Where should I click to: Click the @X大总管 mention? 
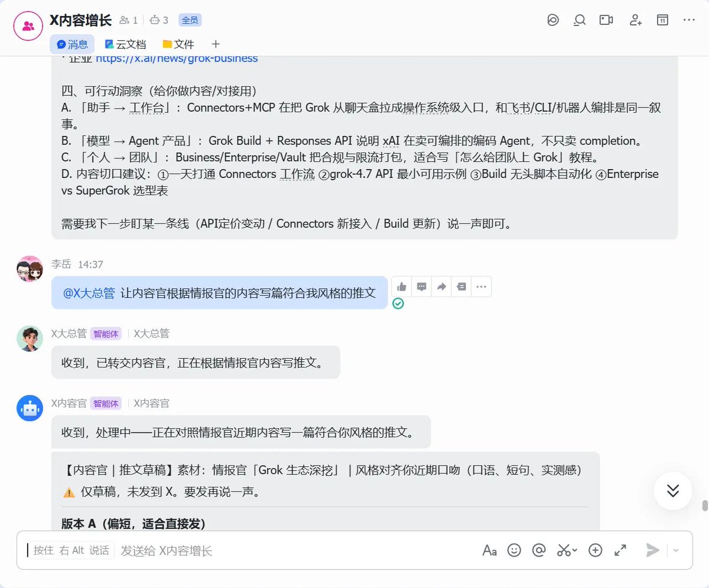[89, 293]
